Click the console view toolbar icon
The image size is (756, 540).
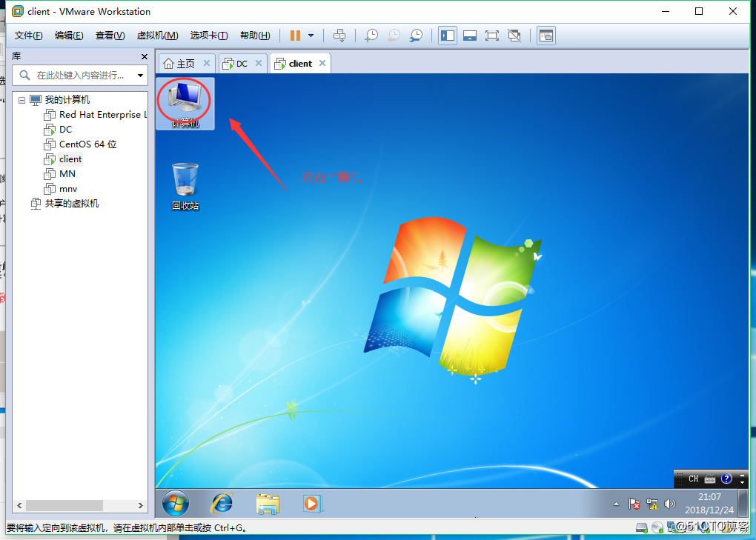(x=546, y=36)
